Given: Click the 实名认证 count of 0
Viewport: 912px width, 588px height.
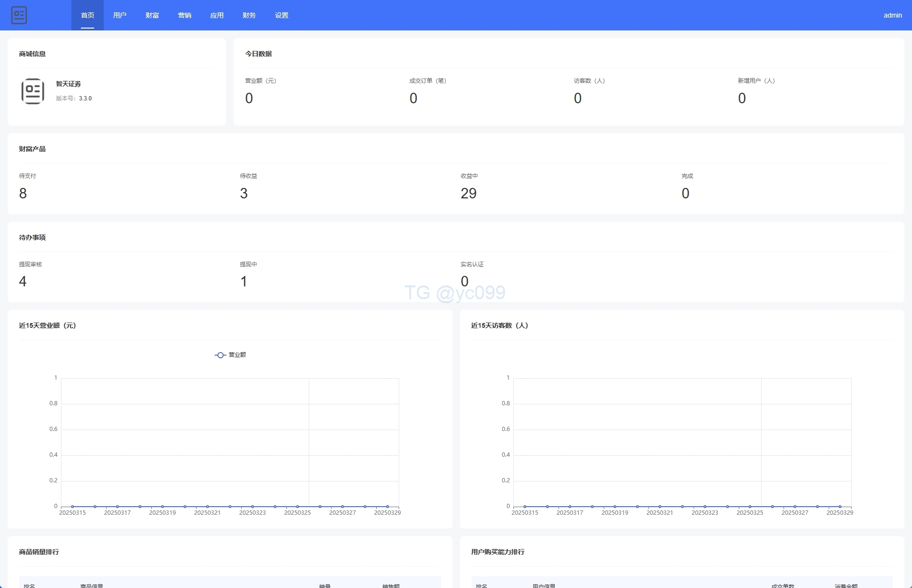Looking at the screenshot, I should pyautogui.click(x=464, y=282).
